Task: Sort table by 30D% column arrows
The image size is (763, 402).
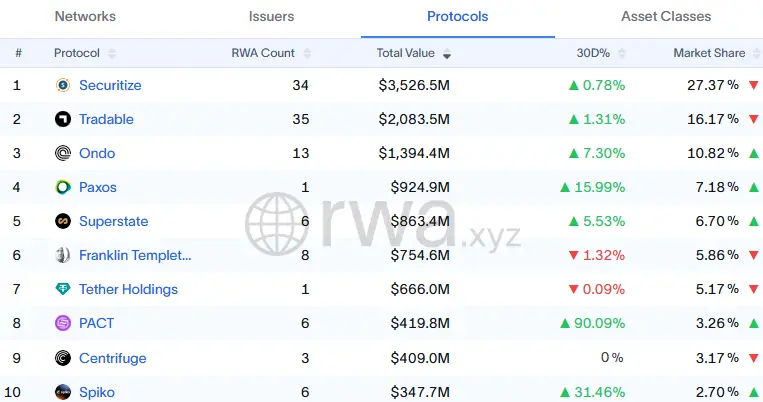Action: (622, 53)
